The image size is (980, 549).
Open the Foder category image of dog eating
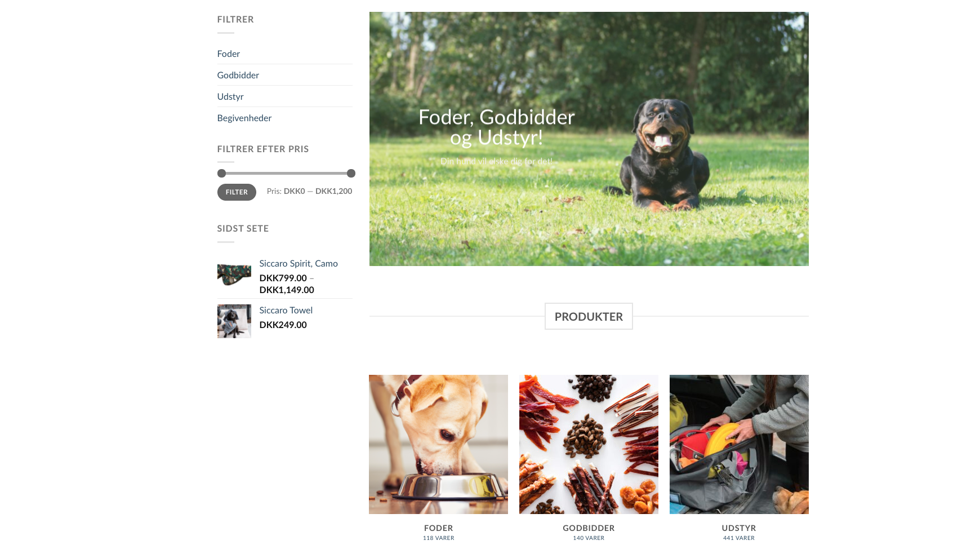438,444
